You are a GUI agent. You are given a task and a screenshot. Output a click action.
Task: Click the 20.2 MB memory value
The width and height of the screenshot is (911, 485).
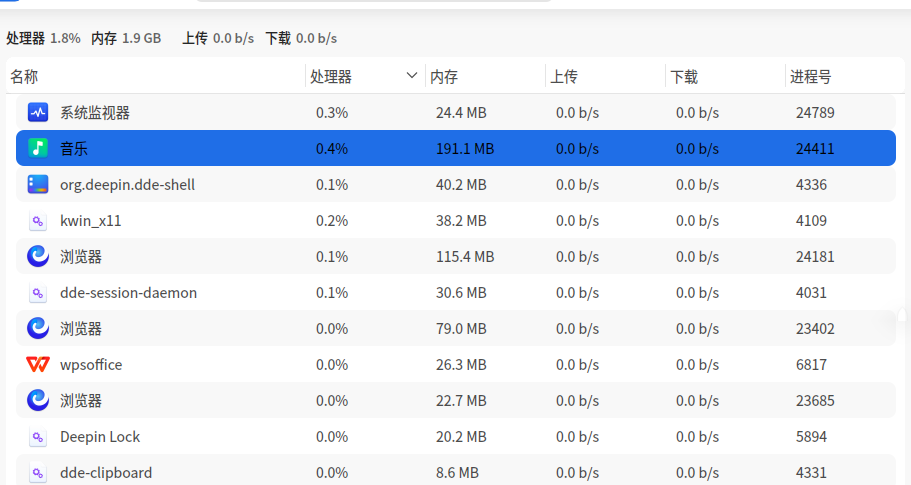click(461, 437)
